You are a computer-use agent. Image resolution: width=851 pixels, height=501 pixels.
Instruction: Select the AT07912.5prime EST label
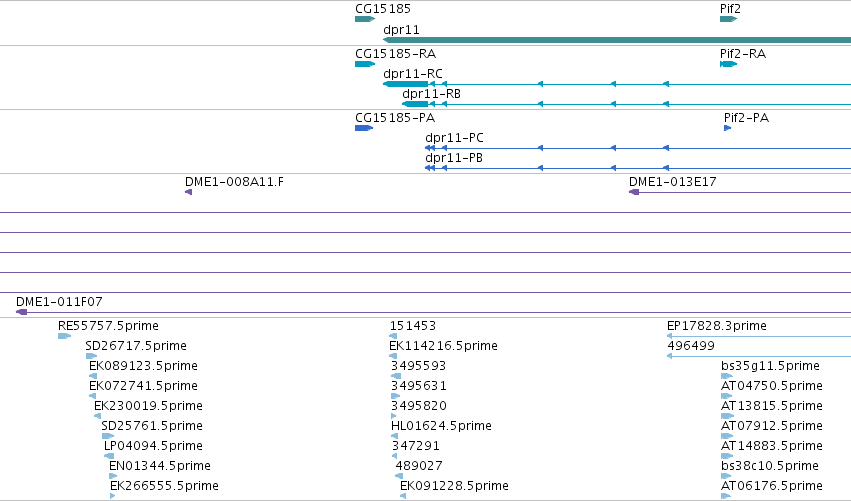click(x=772, y=426)
